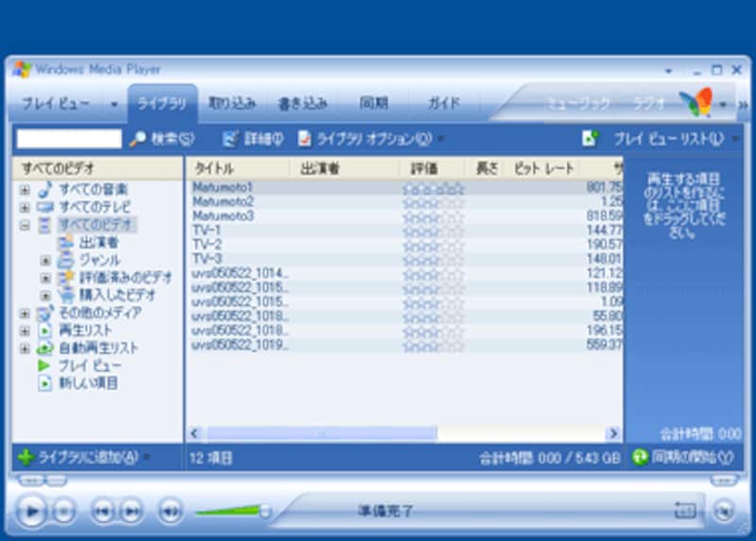Select 新しい項目 playlist icon
The height and width of the screenshot is (541, 756).
tap(44, 383)
